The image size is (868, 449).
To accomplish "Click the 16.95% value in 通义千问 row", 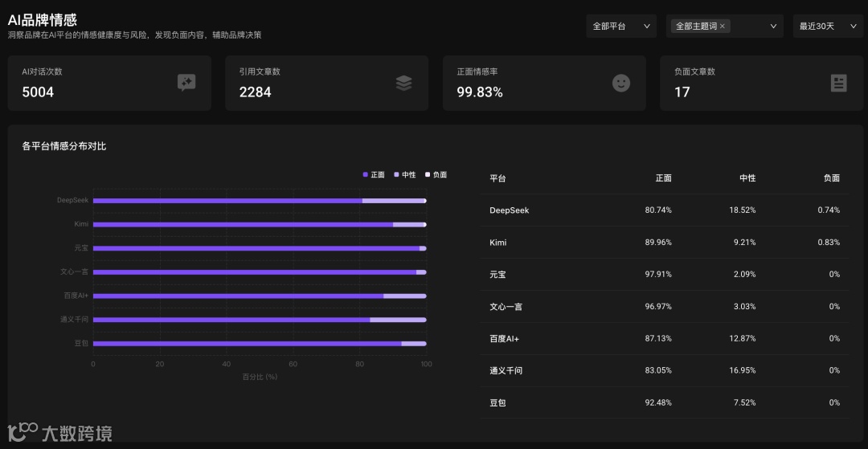I will pos(743,370).
